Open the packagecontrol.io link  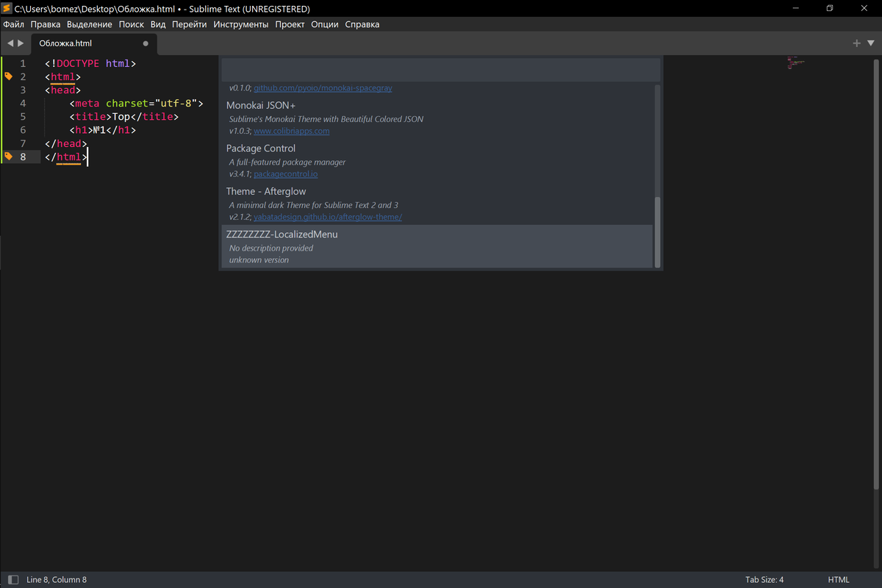click(x=286, y=174)
